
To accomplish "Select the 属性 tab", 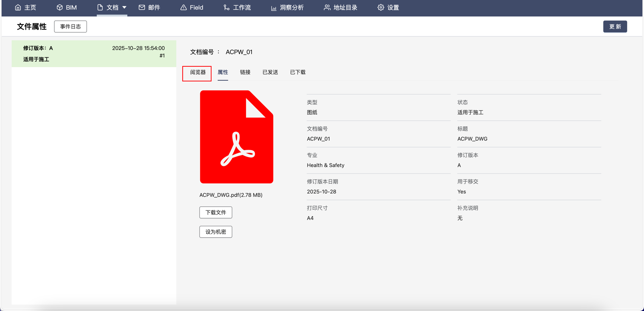I will [x=223, y=72].
